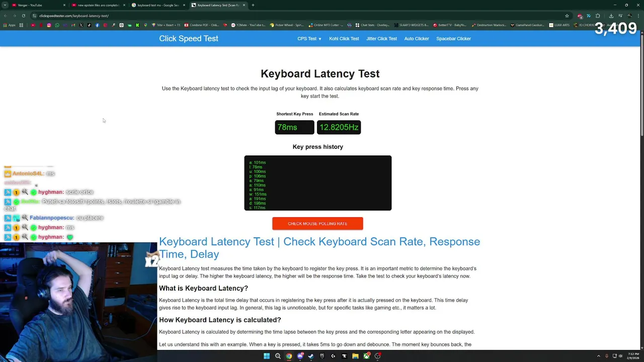Image resolution: width=644 pixels, height=362 pixels.
Task: Open GamePanel Gazduire bookmark
Action: [x=528, y=25]
